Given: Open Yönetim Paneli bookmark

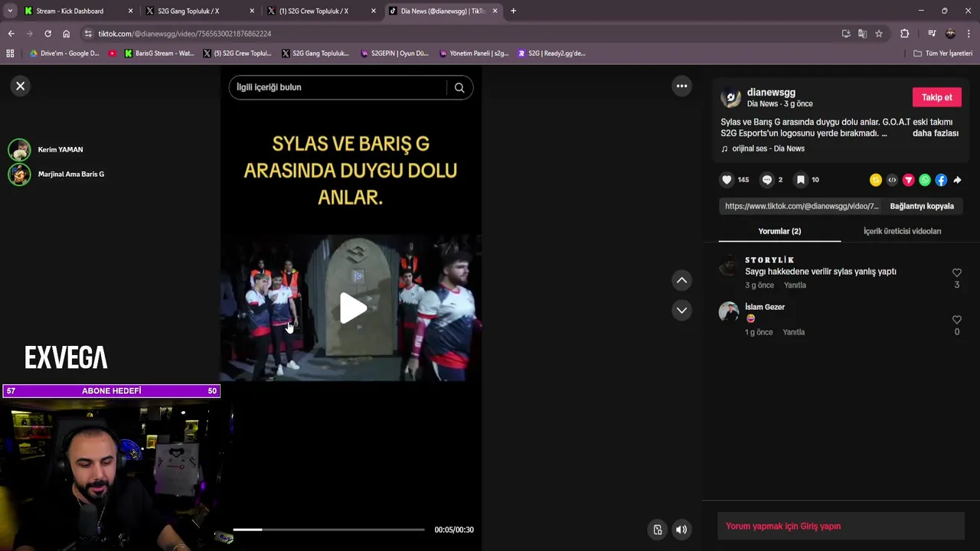Looking at the screenshot, I should point(473,54).
